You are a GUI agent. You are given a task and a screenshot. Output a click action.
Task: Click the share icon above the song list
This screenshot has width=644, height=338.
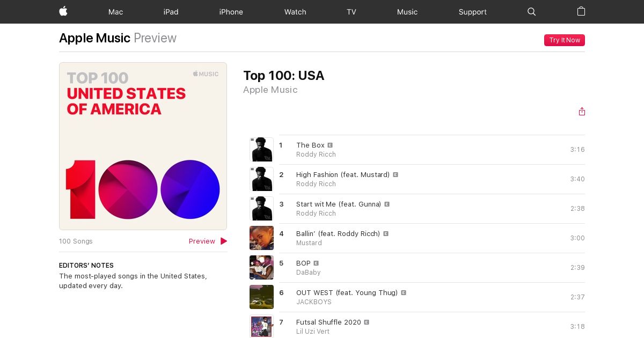tap(582, 112)
